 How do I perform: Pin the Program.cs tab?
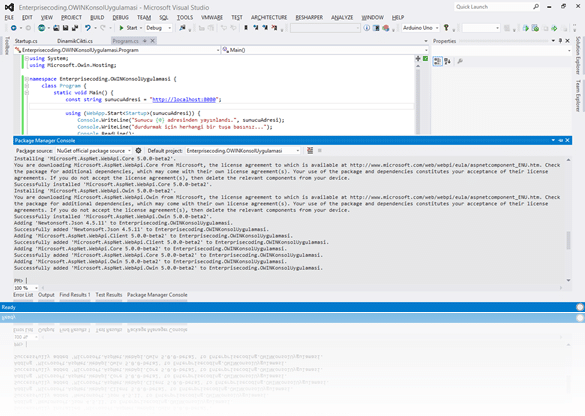(x=144, y=41)
